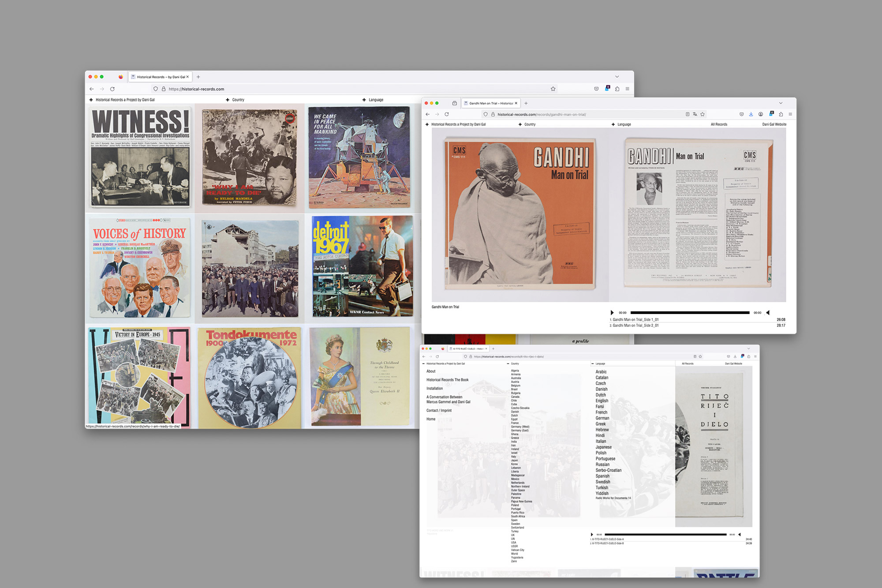Open the Detroit 1967 record cover
This screenshot has height=588, width=882.
[x=363, y=266]
